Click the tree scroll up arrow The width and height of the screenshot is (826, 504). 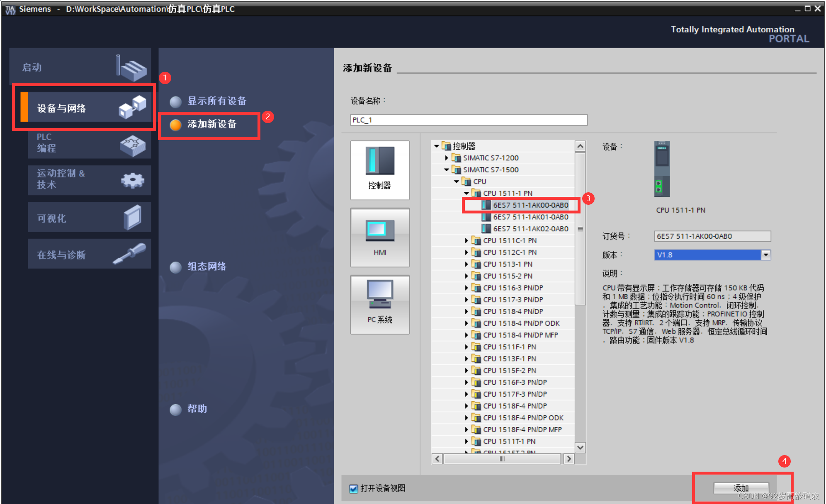pyautogui.click(x=581, y=146)
